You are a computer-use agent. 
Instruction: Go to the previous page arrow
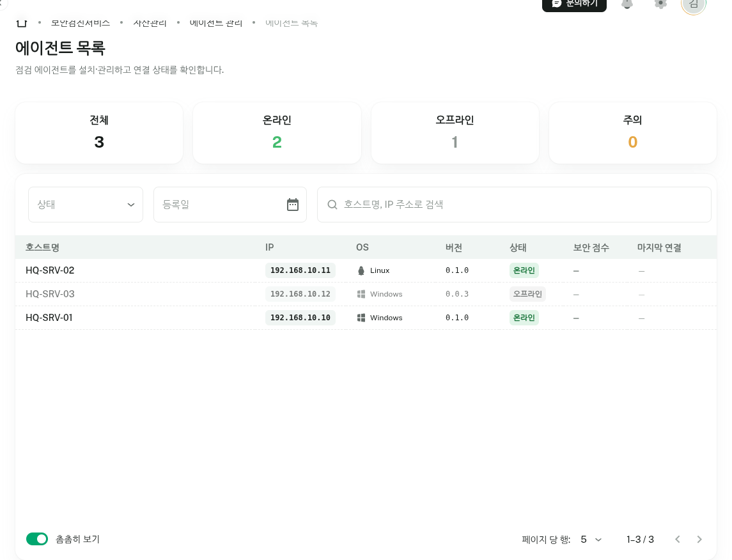(678, 540)
